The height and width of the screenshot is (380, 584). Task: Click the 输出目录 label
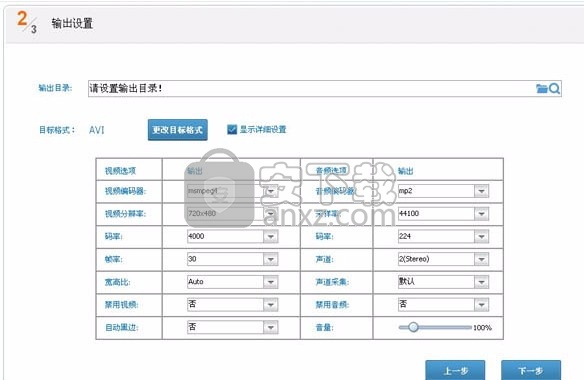[x=55, y=88]
